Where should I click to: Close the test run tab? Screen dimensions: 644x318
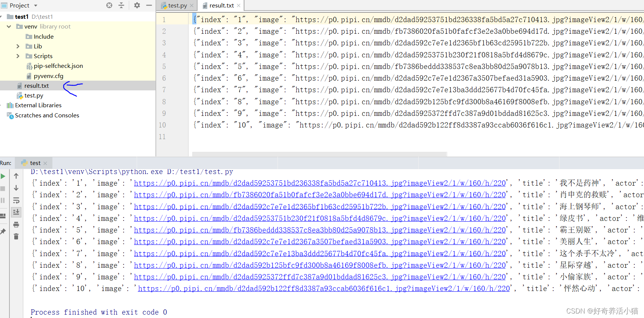45,163
